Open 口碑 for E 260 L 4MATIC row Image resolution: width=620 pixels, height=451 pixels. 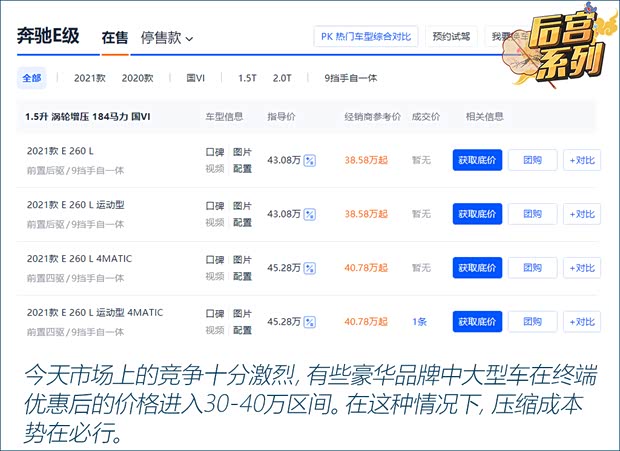click(x=215, y=259)
